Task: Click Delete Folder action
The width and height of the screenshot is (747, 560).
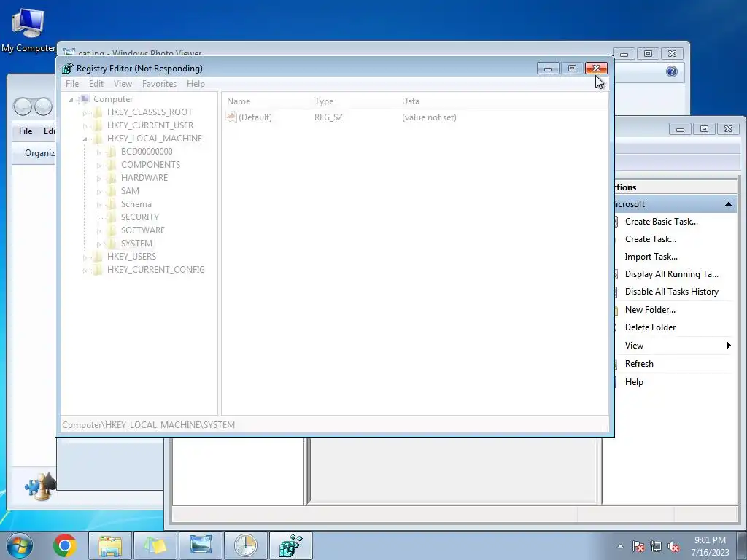Action: click(x=650, y=327)
